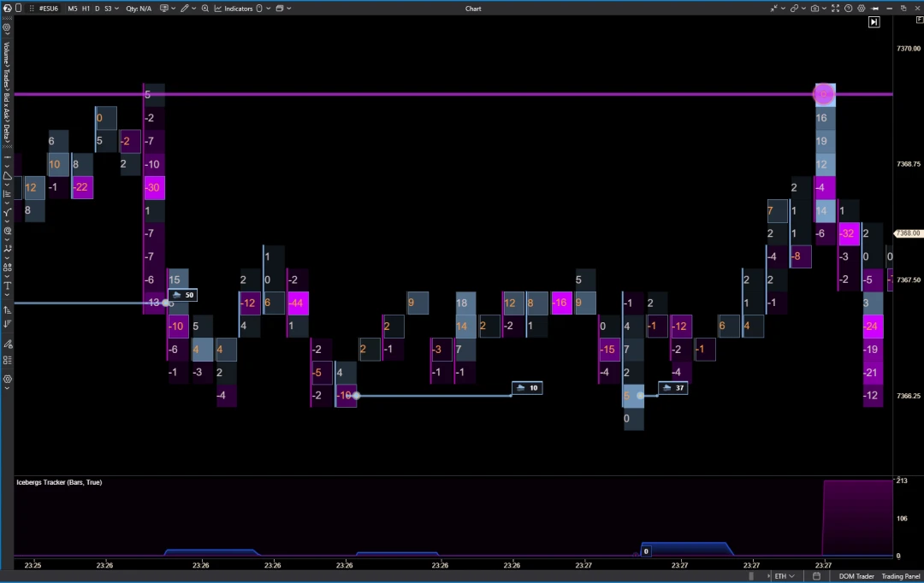Click the #ESU6 symbol selector

click(48, 9)
